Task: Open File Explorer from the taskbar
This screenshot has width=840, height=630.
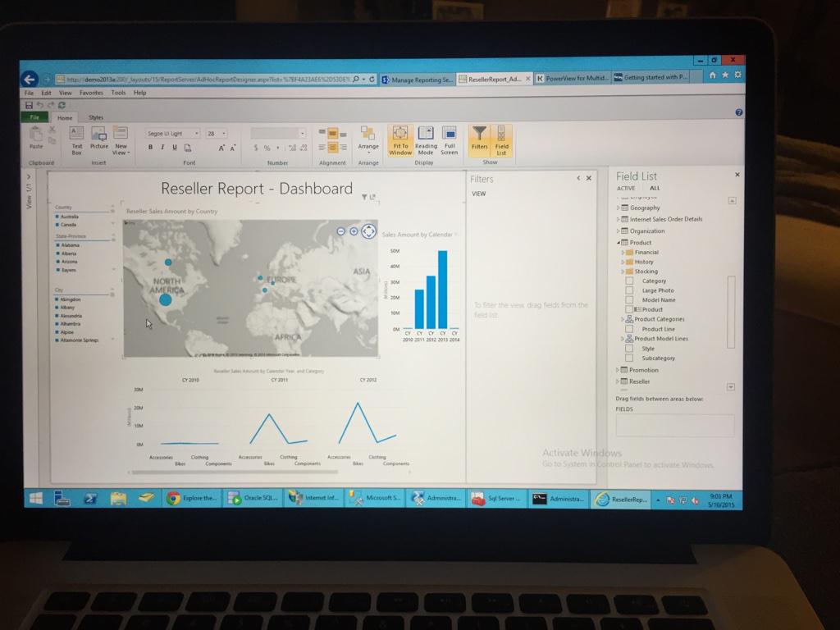Action: [118, 498]
